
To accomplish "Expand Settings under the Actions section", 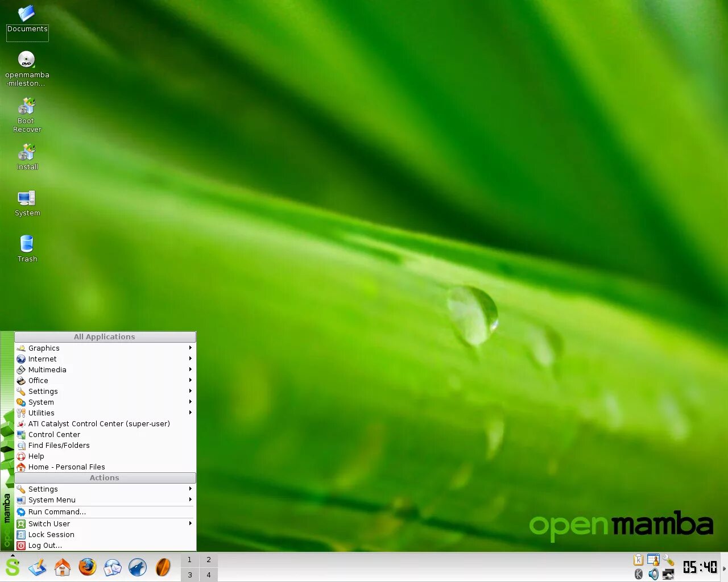I will click(105, 489).
